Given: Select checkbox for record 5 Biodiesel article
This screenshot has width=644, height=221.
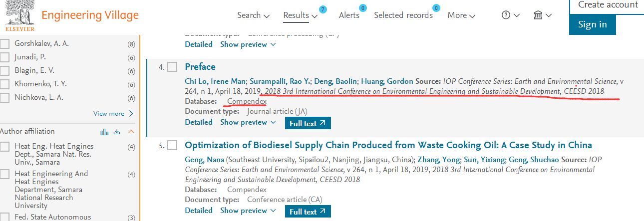Looking at the screenshot, I should (x=172, y=145).
